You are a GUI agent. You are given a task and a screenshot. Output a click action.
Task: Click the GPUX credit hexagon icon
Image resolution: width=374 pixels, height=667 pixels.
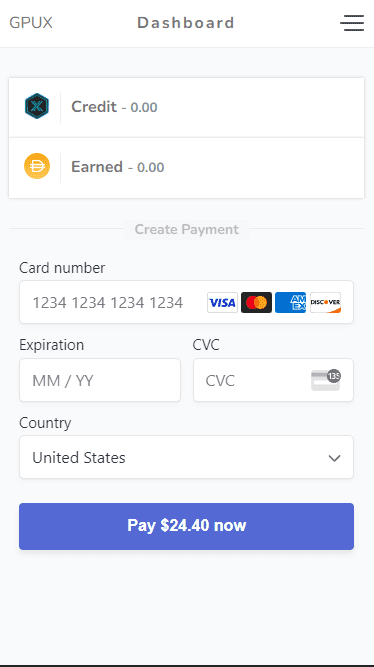[x=37, y=106]
